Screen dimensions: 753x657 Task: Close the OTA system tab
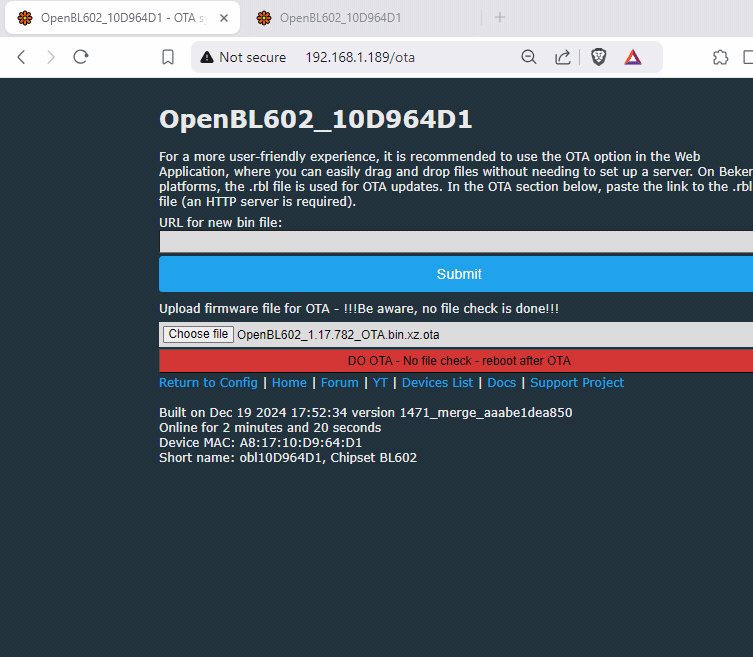(x=224, y=18)
